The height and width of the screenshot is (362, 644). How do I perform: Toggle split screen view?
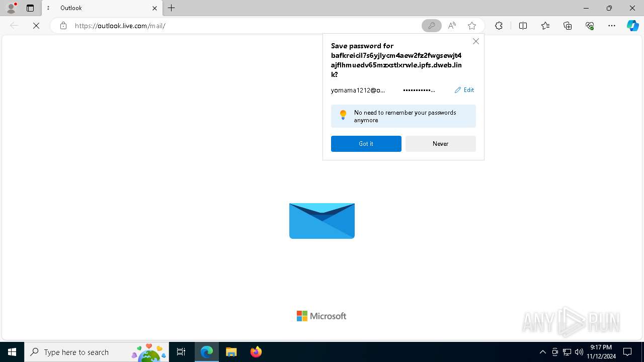(x=523, y=26)
